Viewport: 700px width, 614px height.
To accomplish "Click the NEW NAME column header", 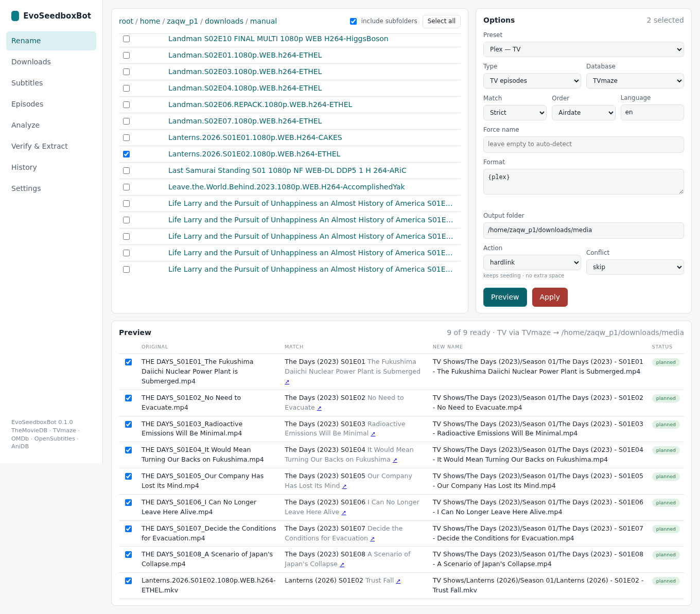I will pos(448,347).
